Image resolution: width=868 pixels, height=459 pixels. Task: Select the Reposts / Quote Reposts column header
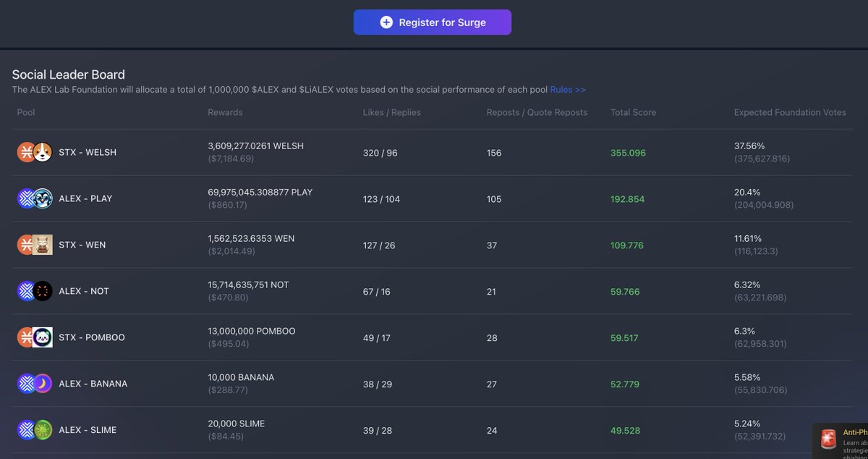(x=537, y=112)
